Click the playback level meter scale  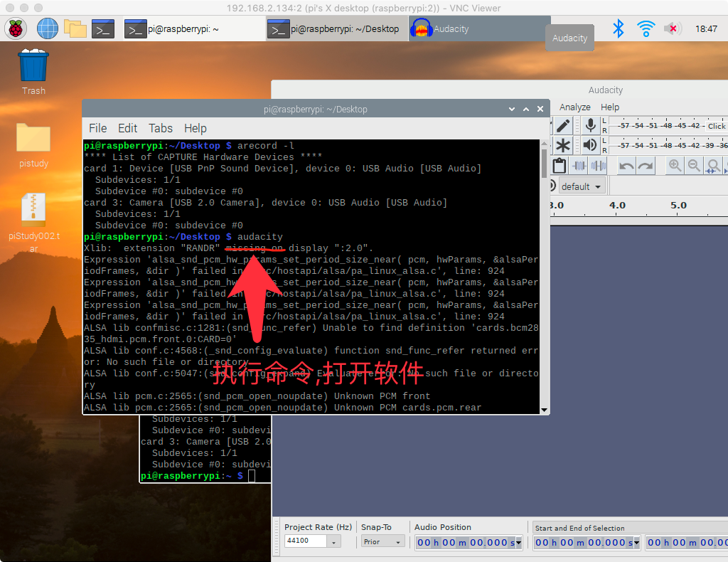668,145
